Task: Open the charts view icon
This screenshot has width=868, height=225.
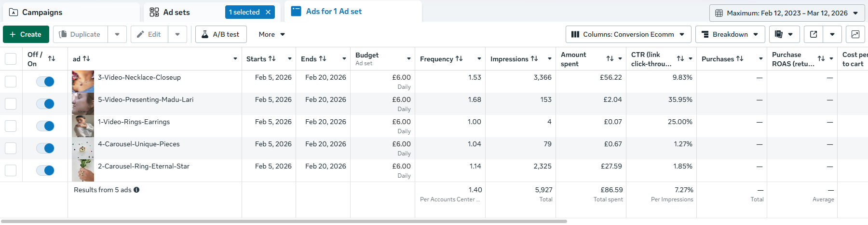Action: coord(855,34)
